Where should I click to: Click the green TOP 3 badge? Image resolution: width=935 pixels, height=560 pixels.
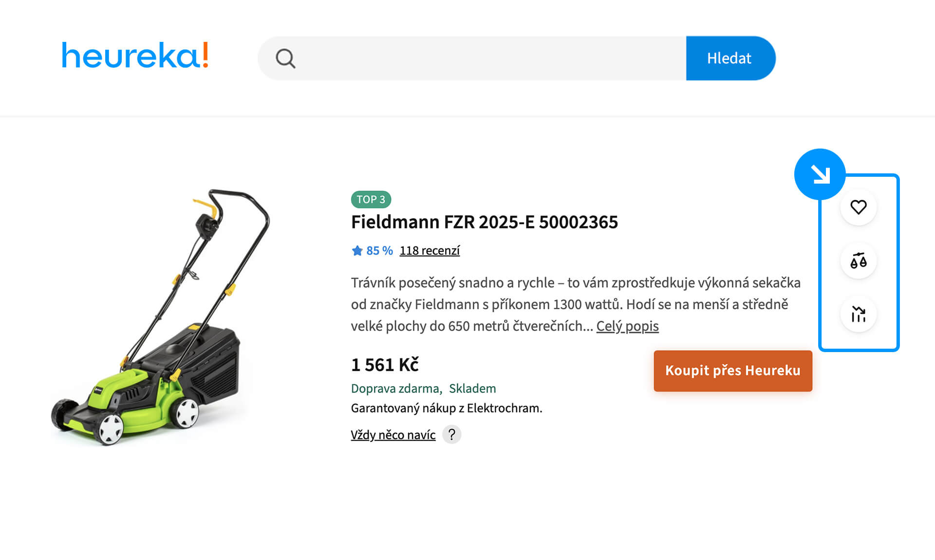(371, 199)
